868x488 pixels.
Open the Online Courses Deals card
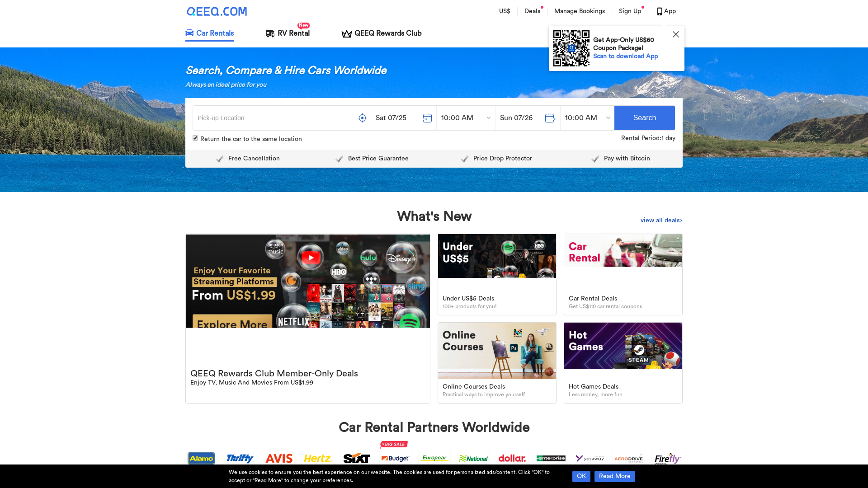[x=497, y=363]
